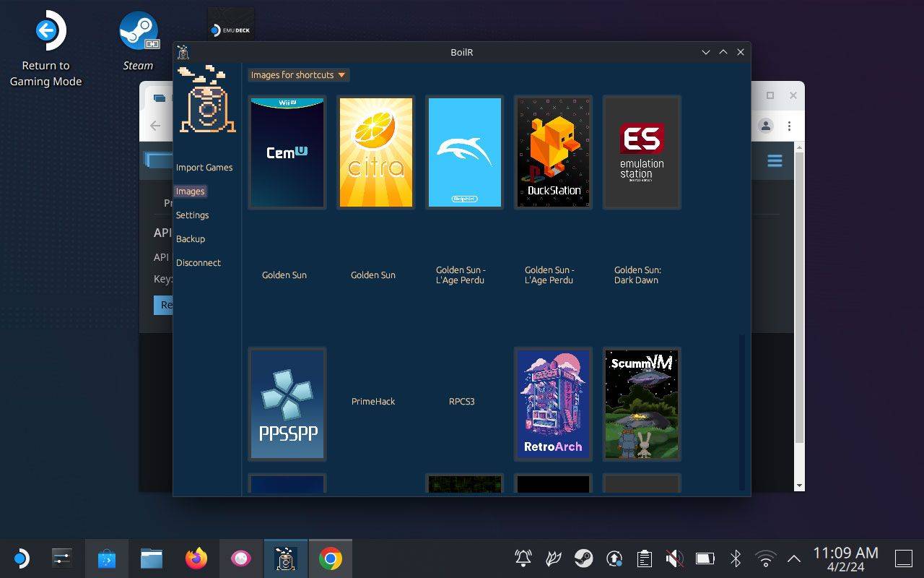Open the Dolphin file manager taskbar icon
This screenshot has height=578, width=924.
tap(152, 558)
